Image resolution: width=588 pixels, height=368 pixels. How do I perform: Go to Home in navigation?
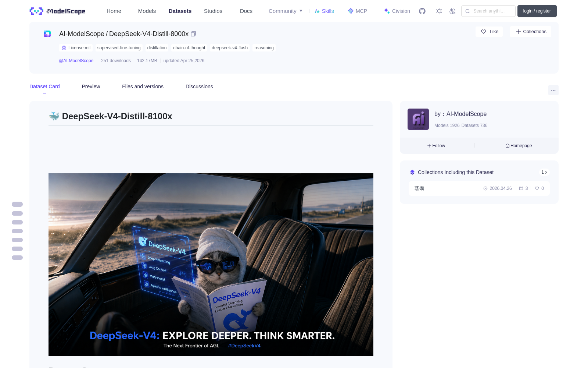click(x=114, y=11)
